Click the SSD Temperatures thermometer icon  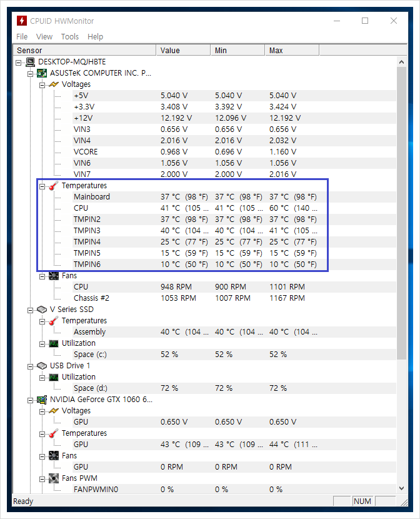(x=54, y=321)
